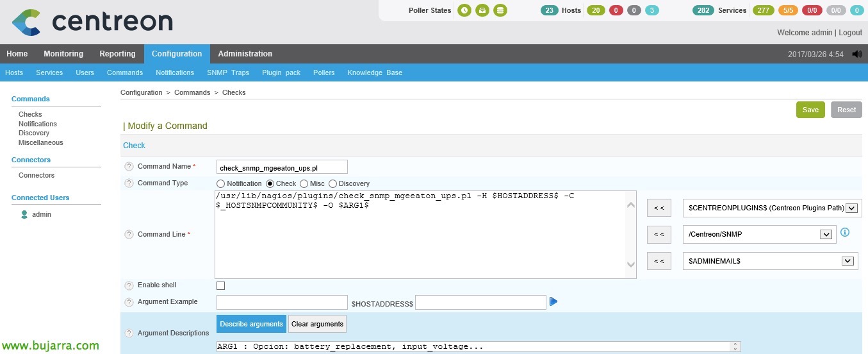
Task: Open the plugin info icon next to /Centreon/SNMP
Action: point(844,232)
